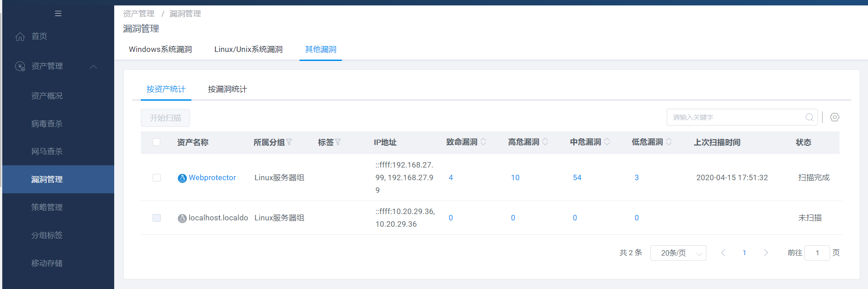
Task: Open the table column settings gear icon
Action: 835,117
